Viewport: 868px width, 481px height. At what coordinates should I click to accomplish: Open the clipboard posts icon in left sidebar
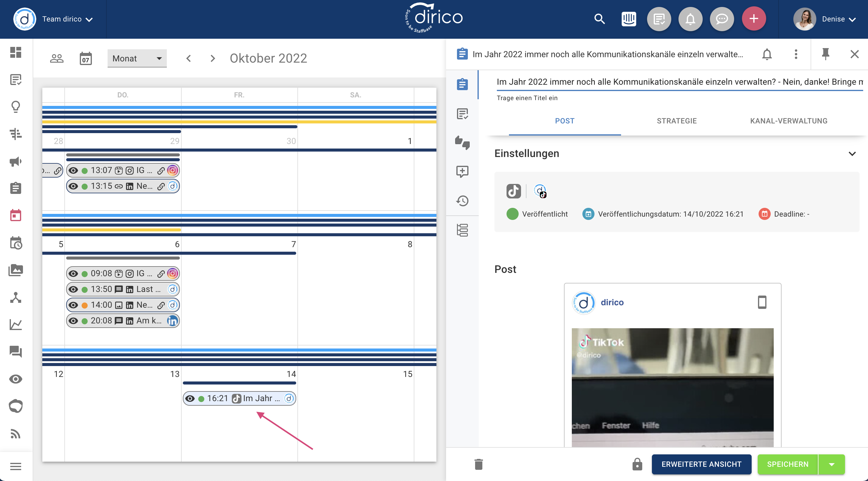tap(16, 188)
